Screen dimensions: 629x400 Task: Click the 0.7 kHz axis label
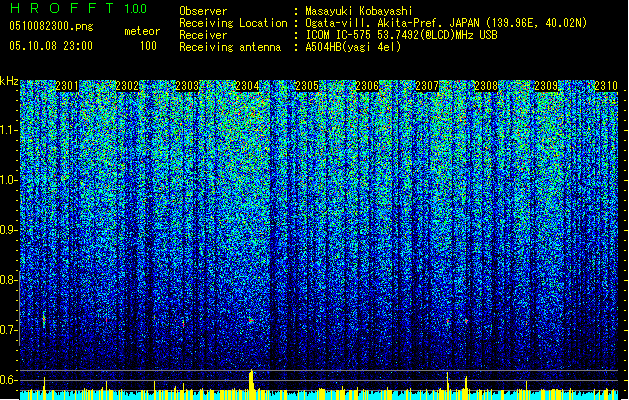tap(8, 330)
